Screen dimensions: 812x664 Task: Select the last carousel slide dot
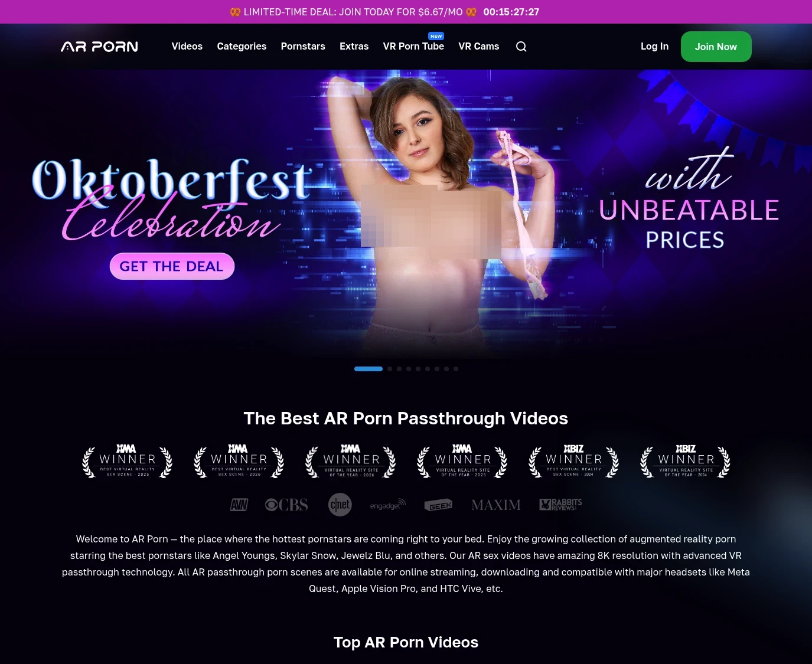click(456, 369)
